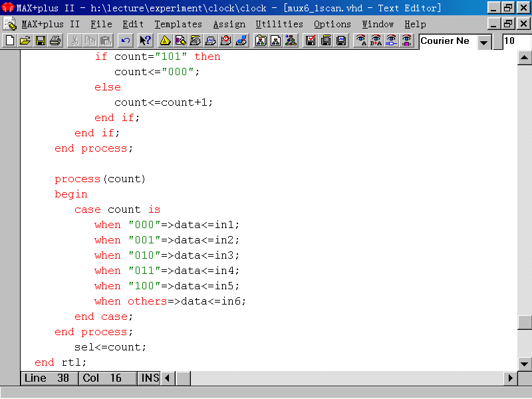This screenshot has width=532, height=399.
Task: Click Find Node in Floorplan icon
Action: tap(406, 41)
